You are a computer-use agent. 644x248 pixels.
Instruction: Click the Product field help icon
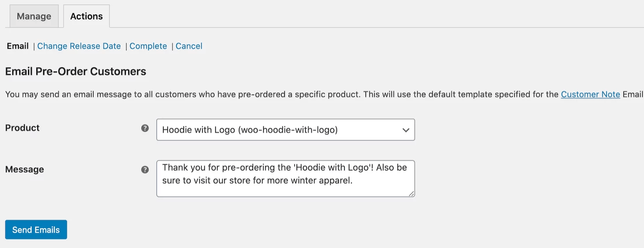tap(145, 128)
